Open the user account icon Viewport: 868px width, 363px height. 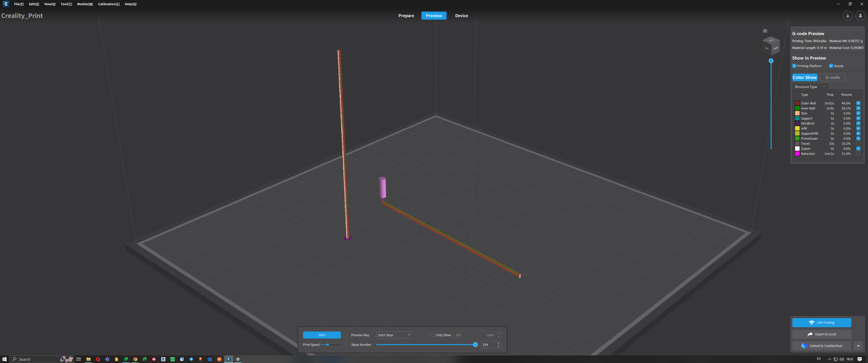pos(860,16)
